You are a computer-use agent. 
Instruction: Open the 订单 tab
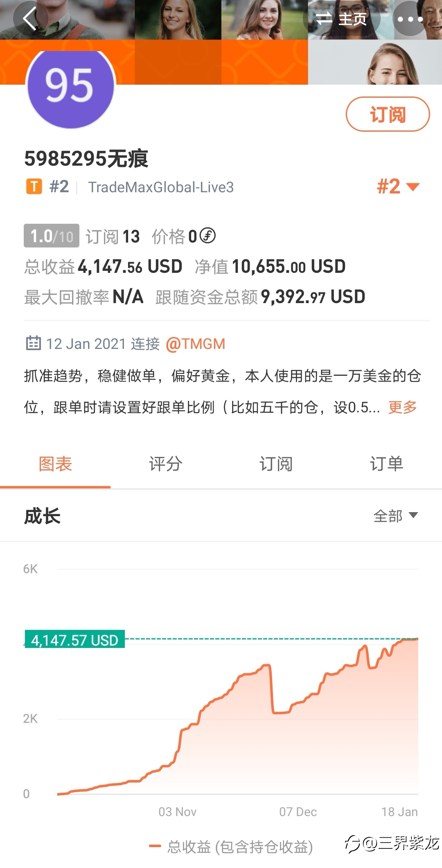coord(387,464)
